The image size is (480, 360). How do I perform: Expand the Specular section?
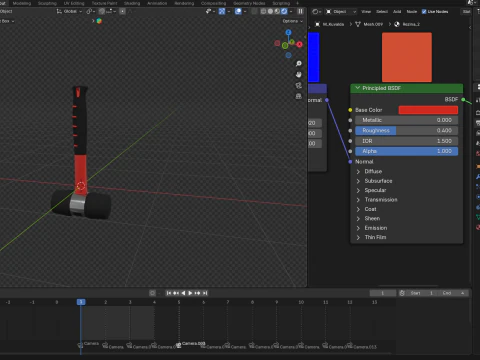358,190
